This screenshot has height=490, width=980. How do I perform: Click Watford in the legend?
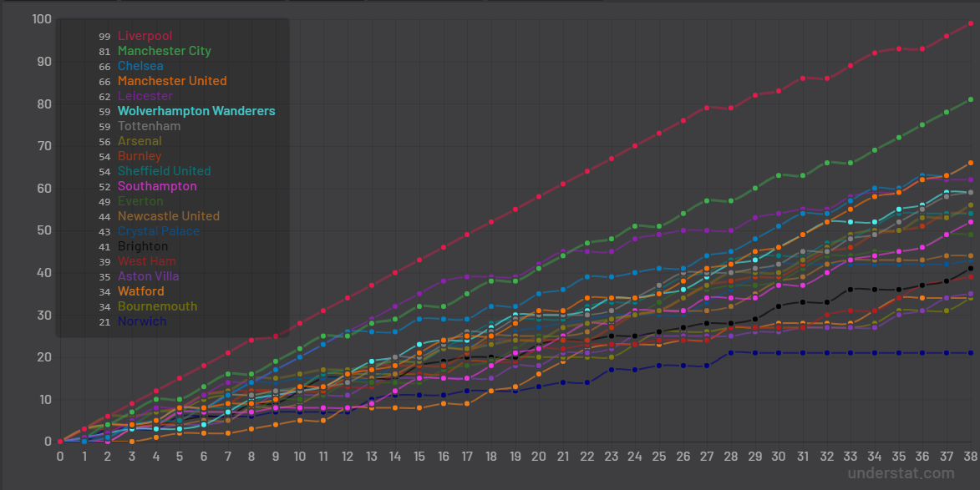(141, 290)
